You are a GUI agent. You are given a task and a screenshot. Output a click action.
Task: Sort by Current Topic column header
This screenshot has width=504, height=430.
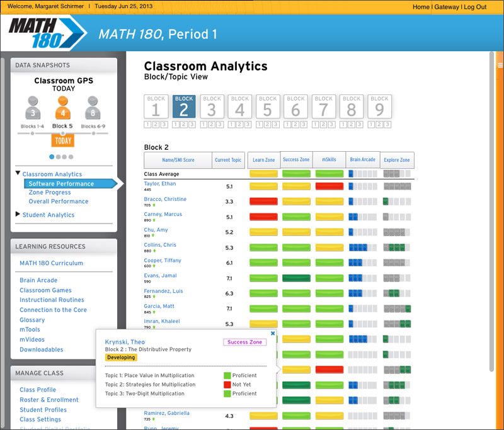[x=228, y=160]
